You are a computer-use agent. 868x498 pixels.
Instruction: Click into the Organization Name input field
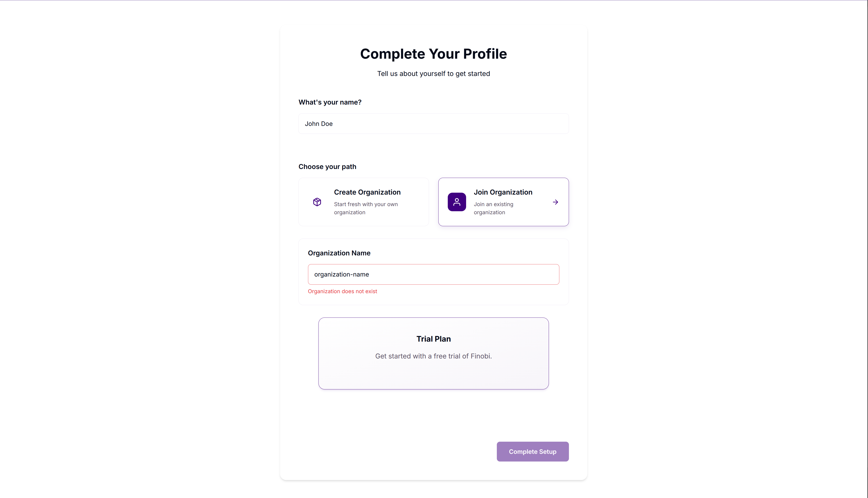pyautogui.click(x=433, y=274)
